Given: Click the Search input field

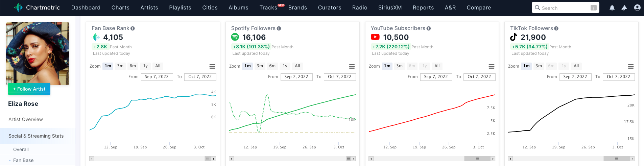Looking at the screenshot, I should click(565, 7).
